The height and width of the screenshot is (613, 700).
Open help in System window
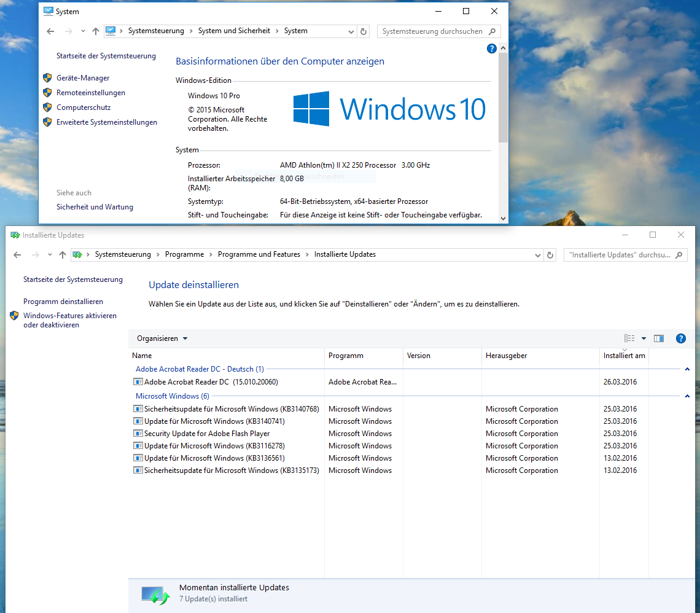491,49
